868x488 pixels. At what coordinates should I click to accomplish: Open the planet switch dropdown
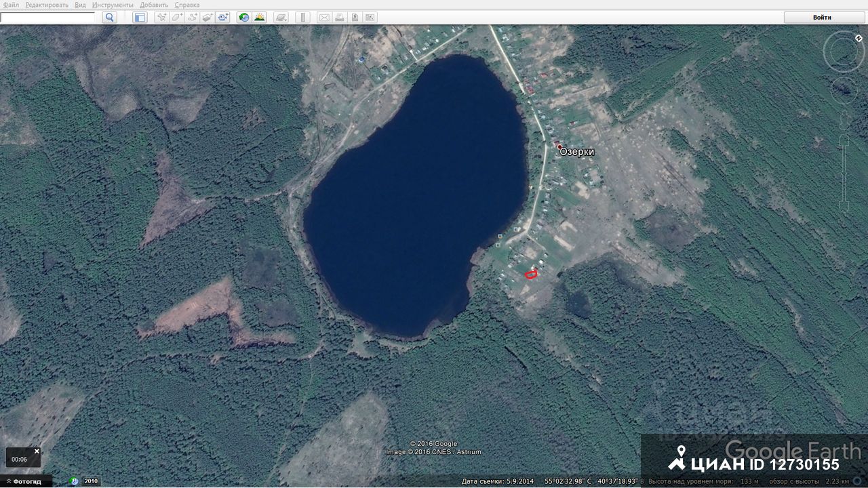click(x=281, y=18)
